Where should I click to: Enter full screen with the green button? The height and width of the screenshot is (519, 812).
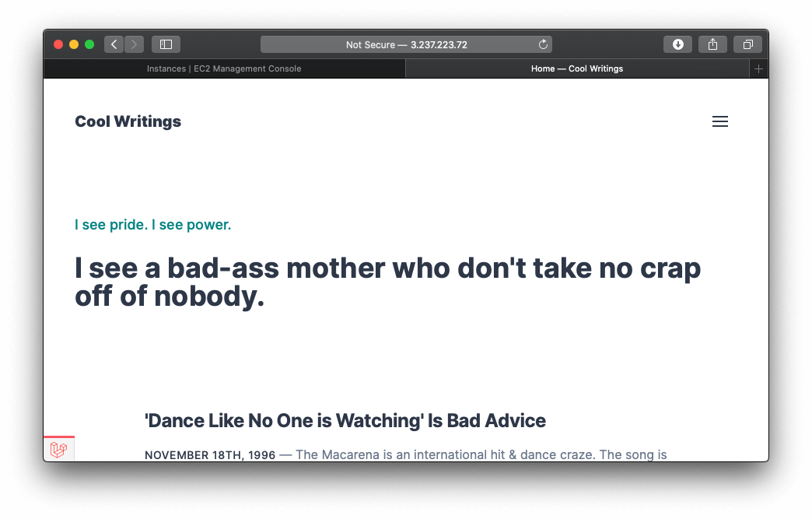coord(89,44)
